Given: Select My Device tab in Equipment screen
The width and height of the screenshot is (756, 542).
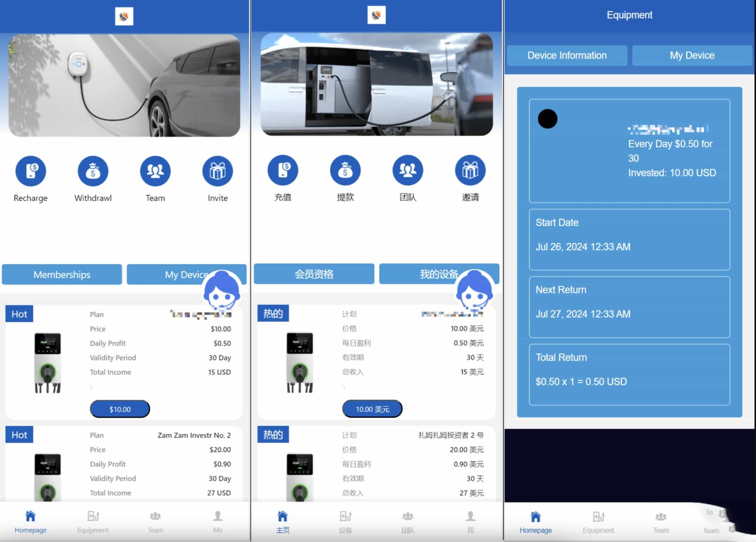Looking at the screenshot, I should [692, 55].
